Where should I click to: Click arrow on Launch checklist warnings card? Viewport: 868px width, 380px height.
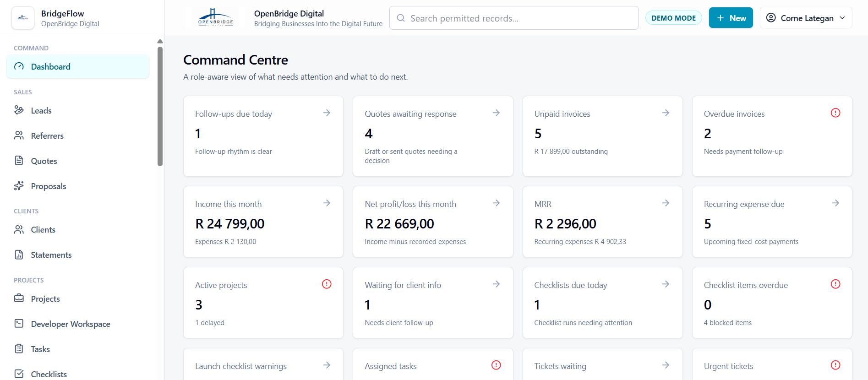pyautogui.click(x=327, y=365)
